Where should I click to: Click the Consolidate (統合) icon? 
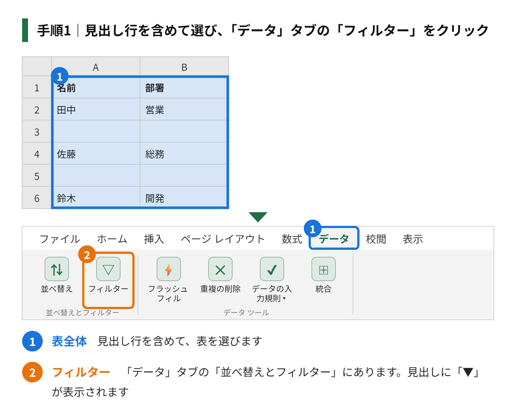(x=324, y=269)
